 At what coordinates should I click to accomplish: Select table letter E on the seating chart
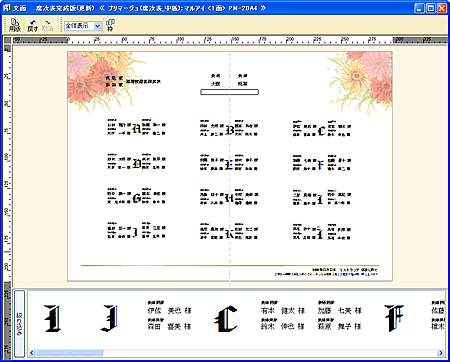tap(229, 164)
